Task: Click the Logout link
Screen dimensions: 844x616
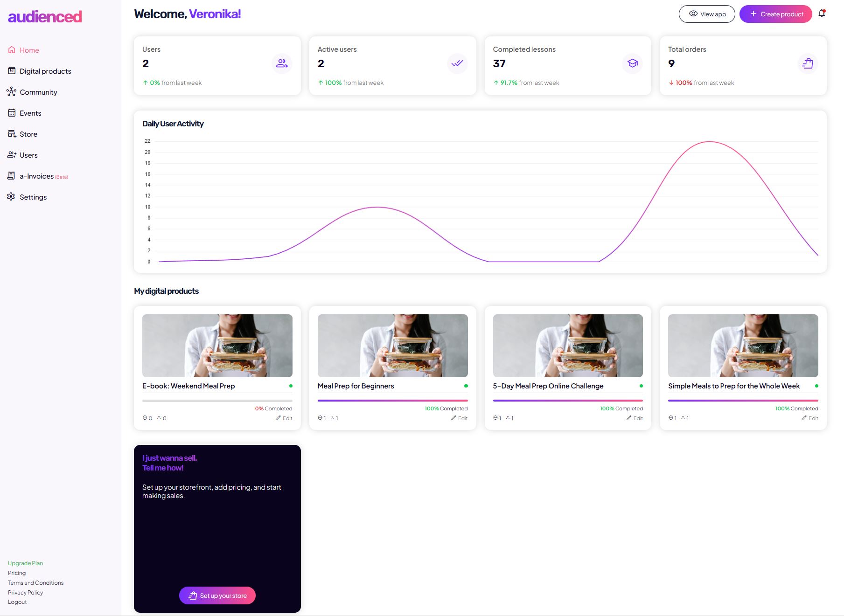Action: (x=17, y=602)
